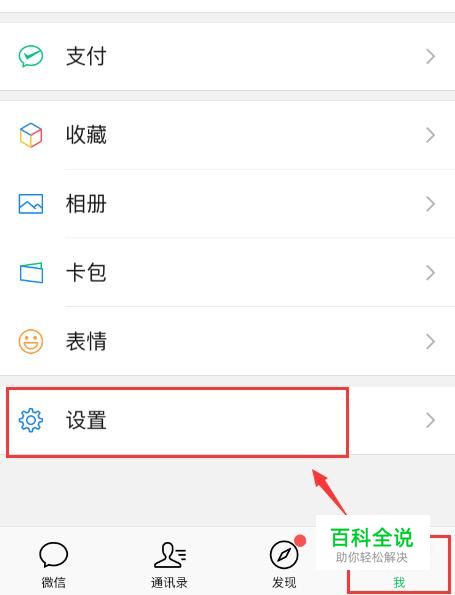Open the 设置 text entry
The image size is (455, 595).
point(86,420)
